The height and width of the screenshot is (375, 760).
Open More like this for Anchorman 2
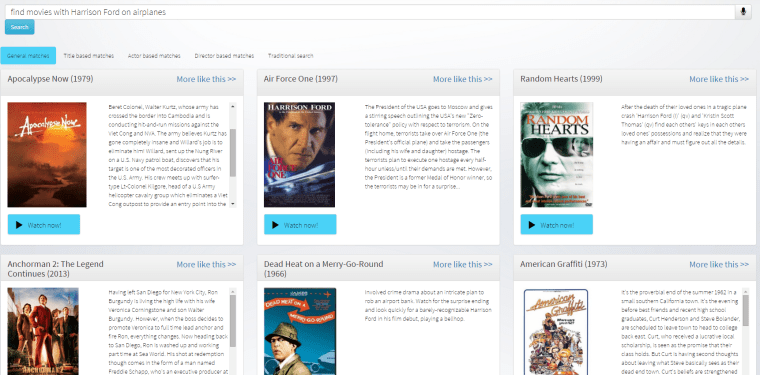click(206, 265)
